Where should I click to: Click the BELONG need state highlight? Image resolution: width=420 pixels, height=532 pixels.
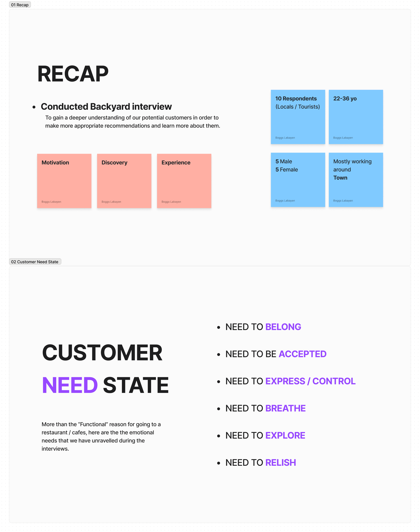tap(283, 326)
